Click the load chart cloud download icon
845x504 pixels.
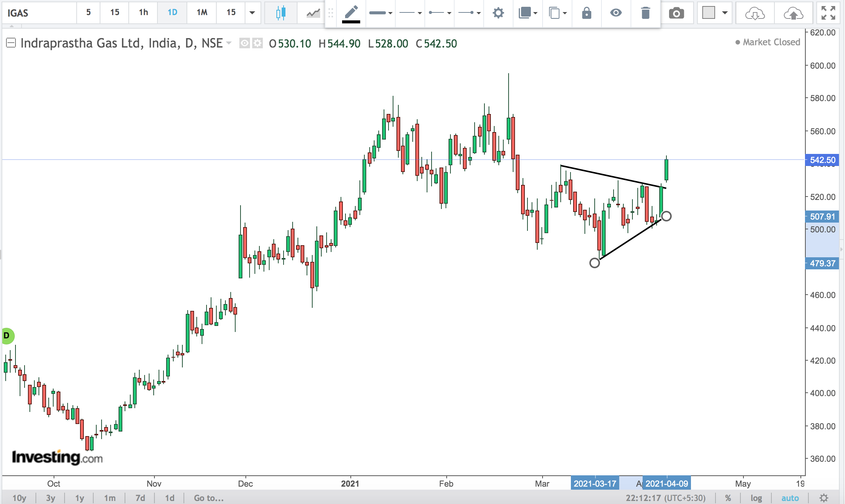click(x=755, y=14)
